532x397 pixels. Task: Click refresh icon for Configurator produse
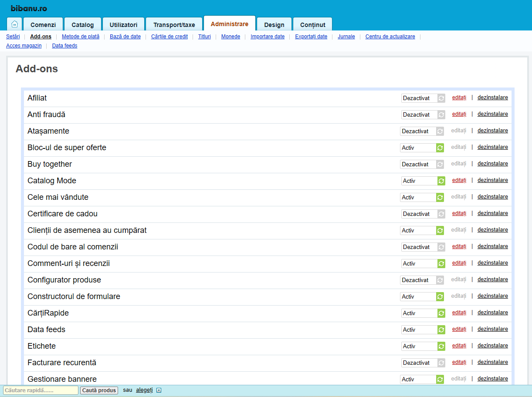[440, 280]
